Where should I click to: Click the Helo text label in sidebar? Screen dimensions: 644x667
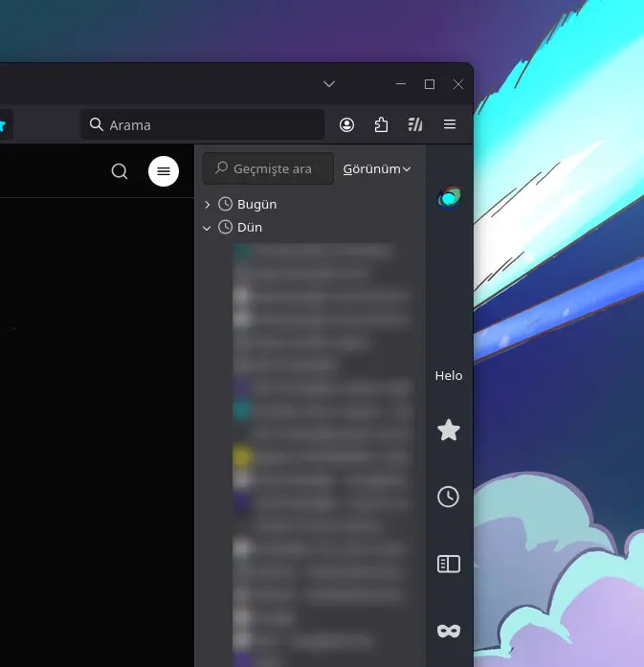pyautogui.click(x=449, y=376)
